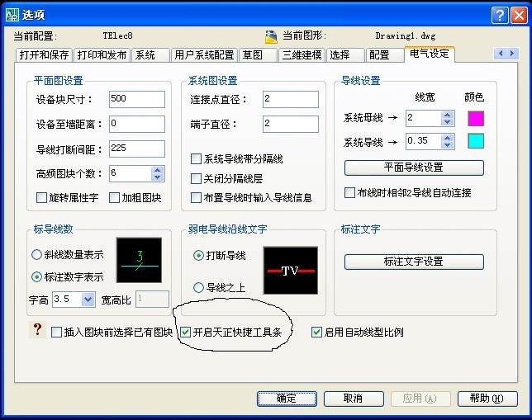The width and height of the screenshot is (532, 420).
Task: Enable 插入图块前选择已有图块 checkbox
Action: pyautogui.click(x=56, y=332)
